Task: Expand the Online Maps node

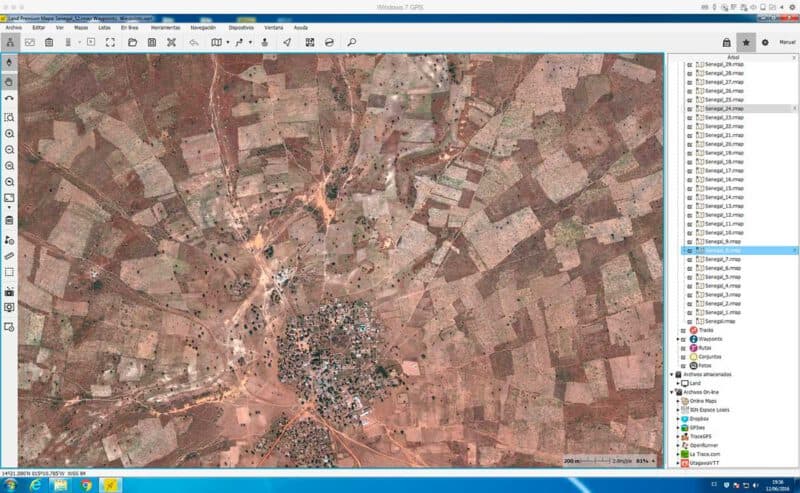Action: [678, 401]
